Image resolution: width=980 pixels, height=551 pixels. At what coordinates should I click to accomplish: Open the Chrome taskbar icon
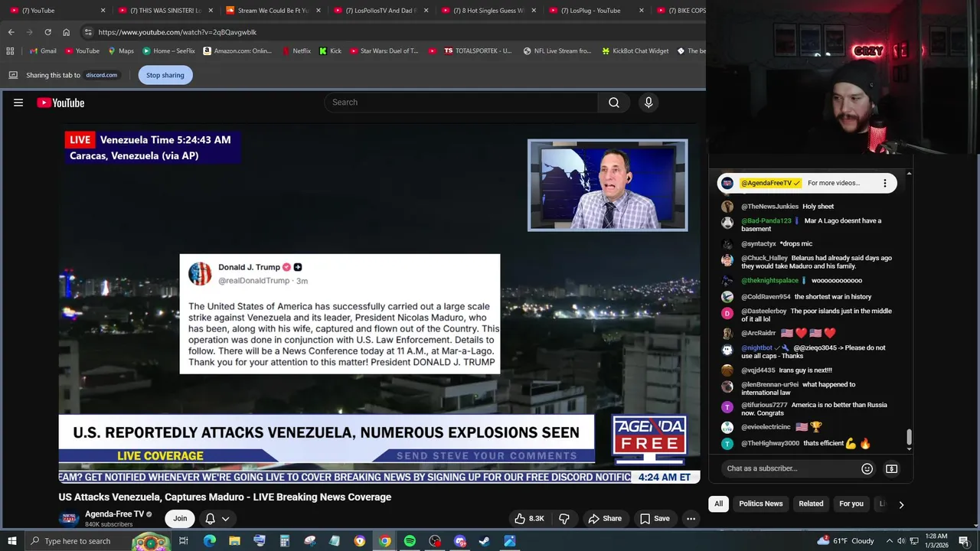tap(384, 541)
